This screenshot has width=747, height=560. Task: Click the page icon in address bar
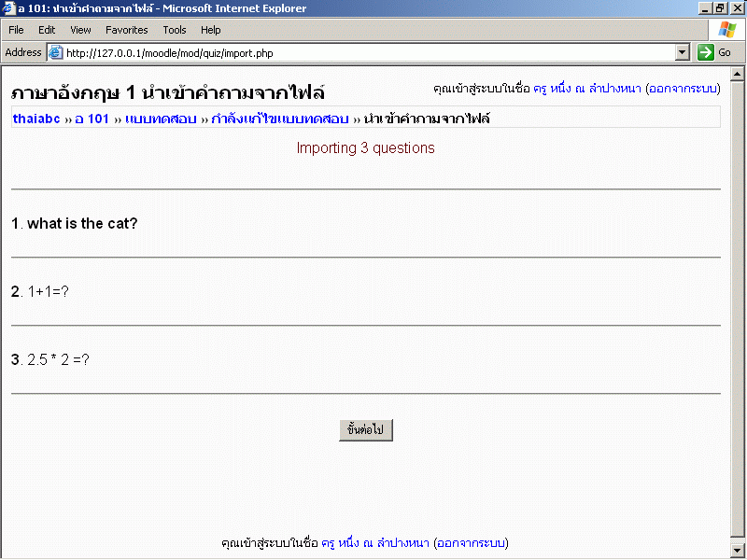(55, 53)
